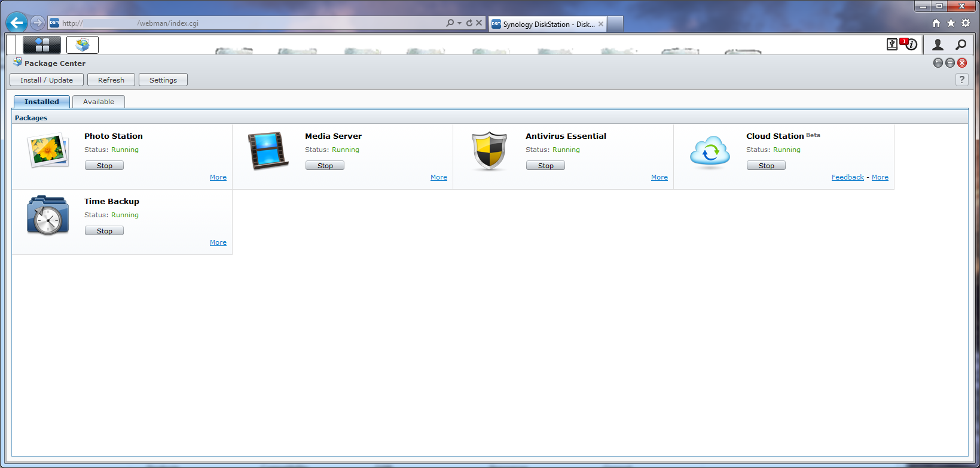Click Running status under Cloud Station
Image resolution: width=980 pixels, height=468 pixels.
(x=787, y=150)
